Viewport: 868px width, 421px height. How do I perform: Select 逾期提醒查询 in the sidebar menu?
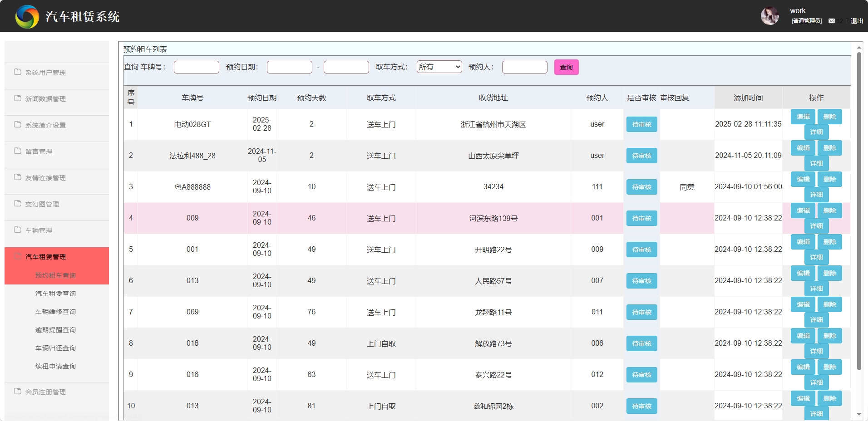pos(55,329)
